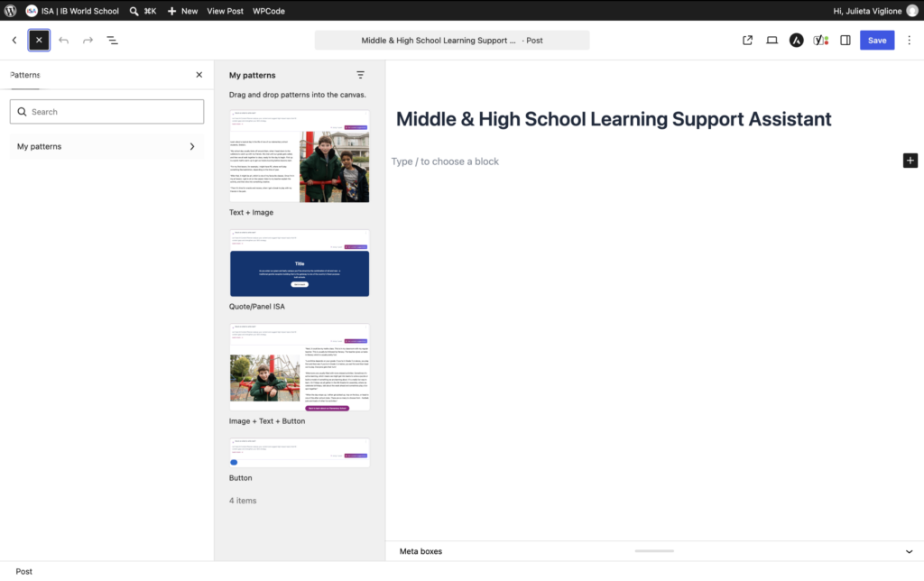924x581 pixels.
Task: Open the My patterns filter icon
Action: coord(360,75)
